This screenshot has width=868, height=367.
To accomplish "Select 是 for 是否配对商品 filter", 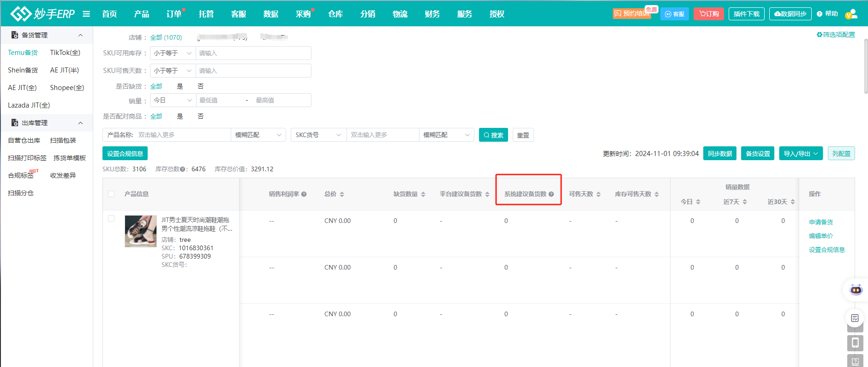I will click(x=180, y=116).
